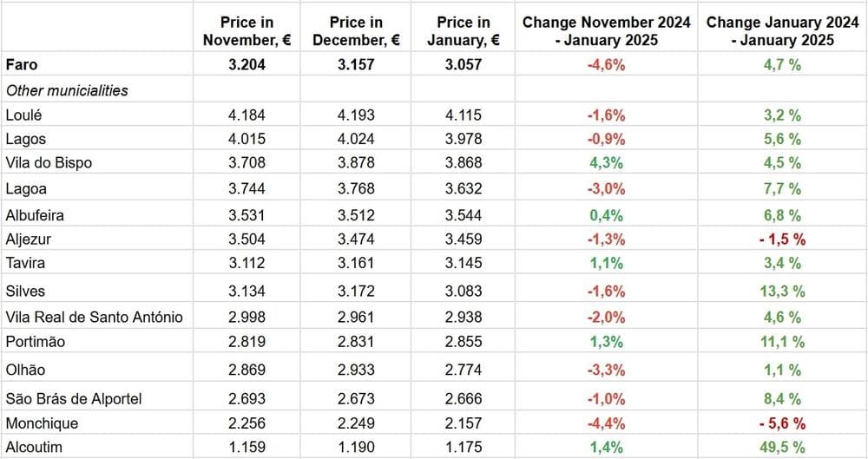
Task: Click the Vila Real de Santo António cell
Action: point(94,317)
